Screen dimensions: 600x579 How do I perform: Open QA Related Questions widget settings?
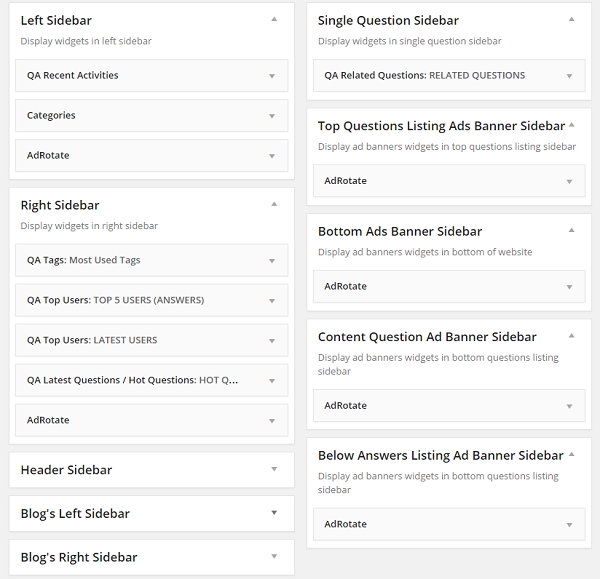(569, 76)
